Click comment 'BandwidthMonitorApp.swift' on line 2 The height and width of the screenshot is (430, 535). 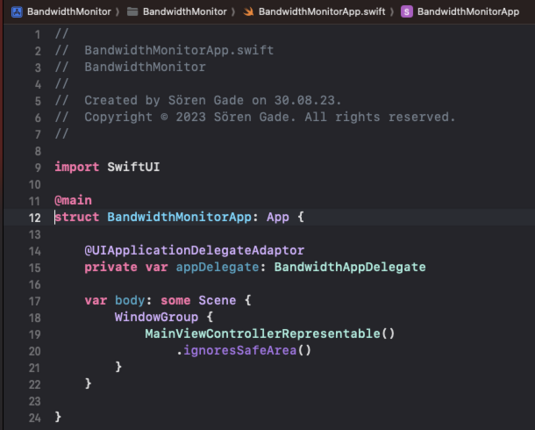(x=179, y=50)
